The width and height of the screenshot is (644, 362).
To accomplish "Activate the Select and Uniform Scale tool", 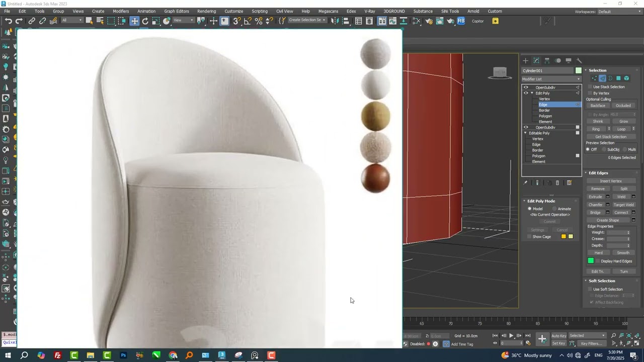I will tap(156, 21).
